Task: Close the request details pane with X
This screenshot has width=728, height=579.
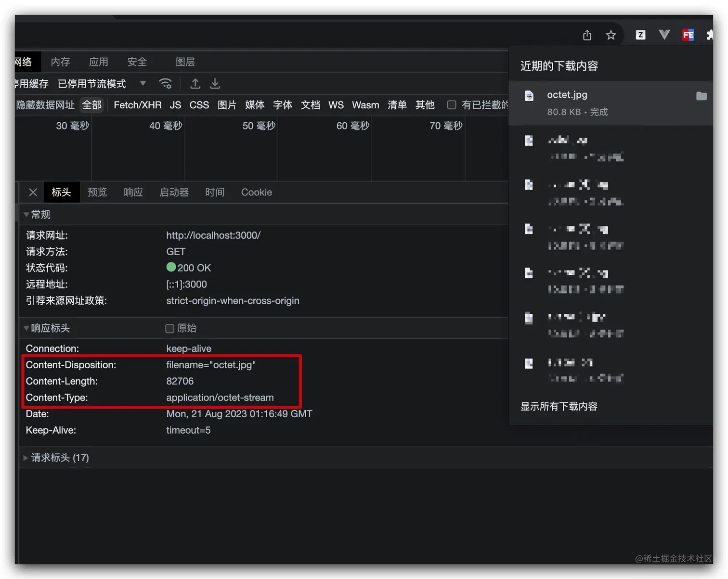Action: (x=33, y=192)
